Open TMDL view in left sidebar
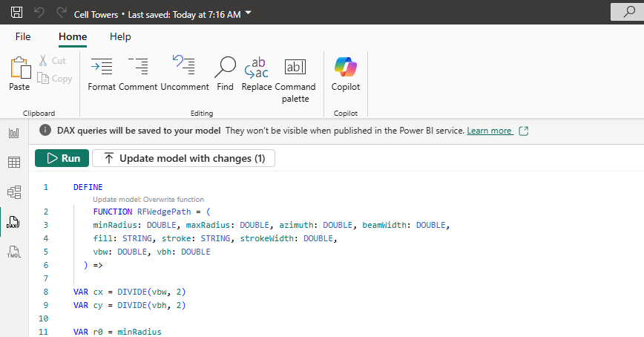 tap(13, 252)
